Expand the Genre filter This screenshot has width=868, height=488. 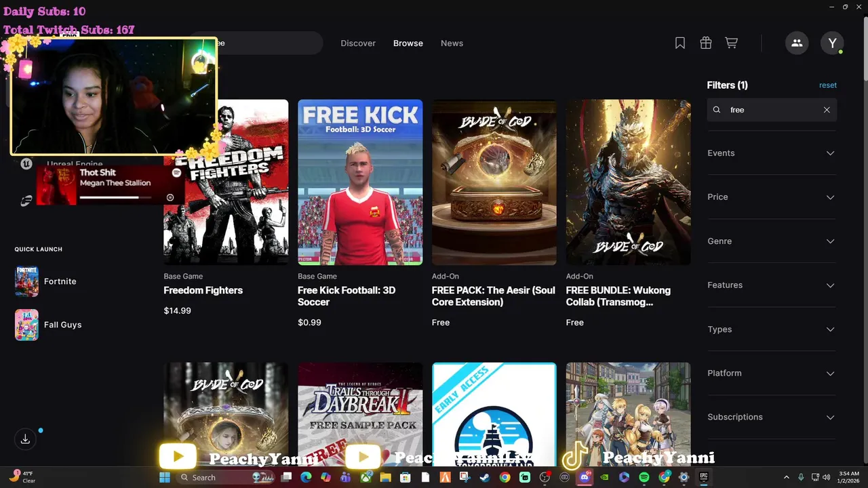[772, 241]
